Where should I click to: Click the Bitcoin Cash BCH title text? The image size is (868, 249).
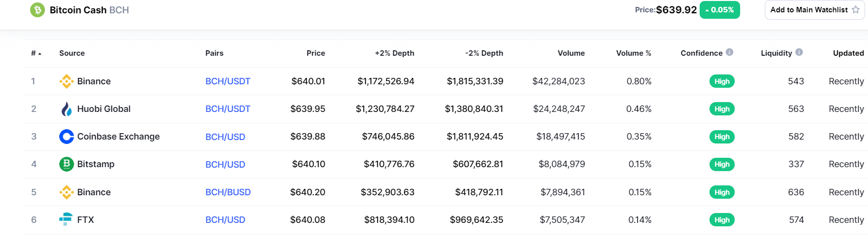pyautogui.click(x=89, y=10)
